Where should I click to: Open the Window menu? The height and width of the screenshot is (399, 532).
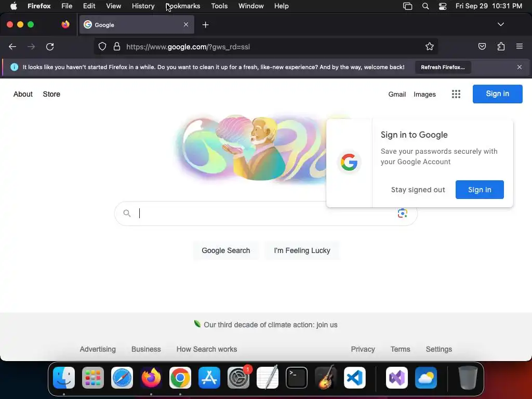[x=251, y=6]
